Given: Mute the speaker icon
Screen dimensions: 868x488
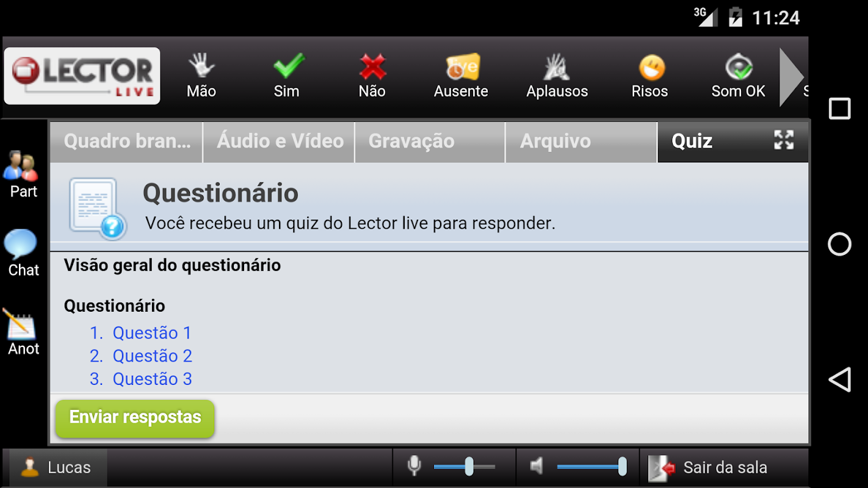Looking at the screenshot, I should (x=537, y=467).
